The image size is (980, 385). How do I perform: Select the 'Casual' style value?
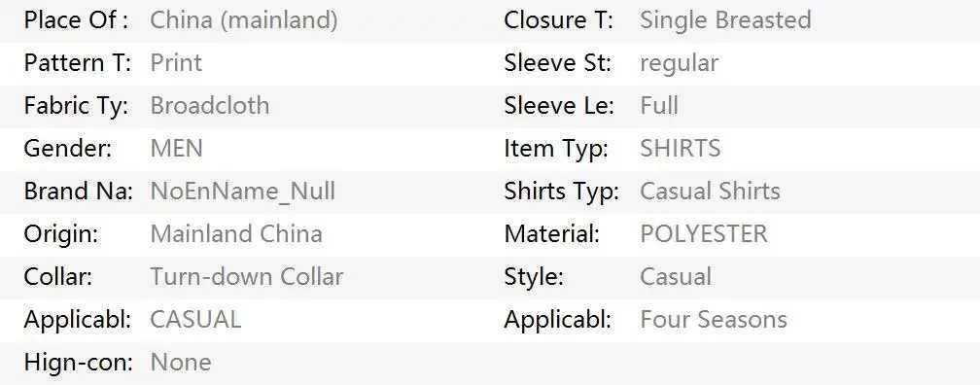click(x=676, y=276)
